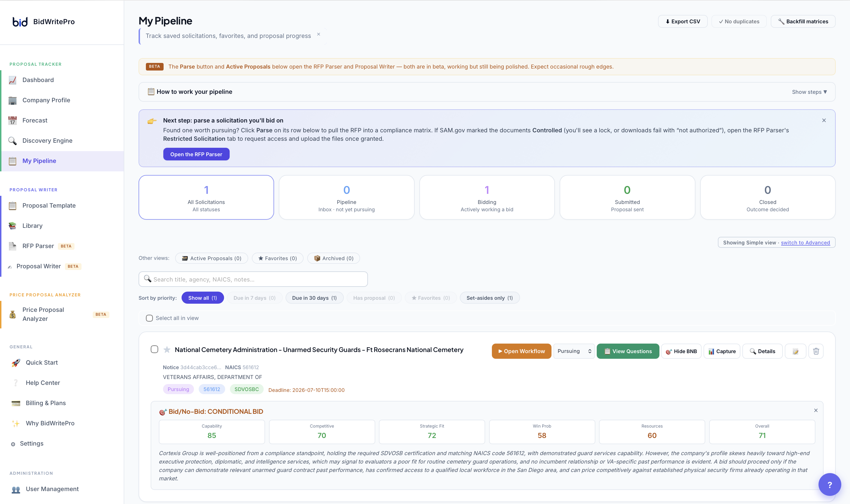This screenshot has height=504, width=850.
Task: Dismiss the pipeline subtitle hint
Action: [319, 34]
